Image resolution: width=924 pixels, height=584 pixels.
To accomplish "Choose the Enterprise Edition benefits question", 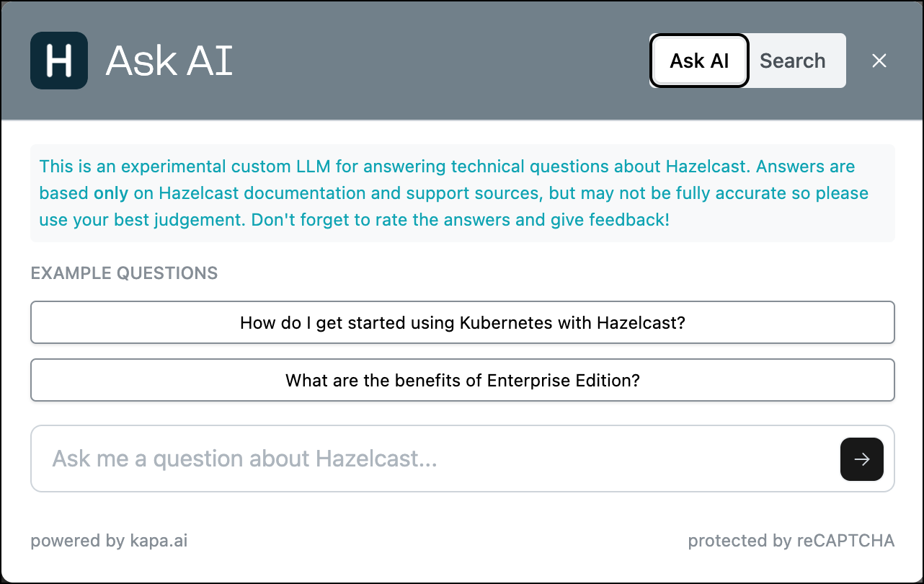I will [462, 380].
